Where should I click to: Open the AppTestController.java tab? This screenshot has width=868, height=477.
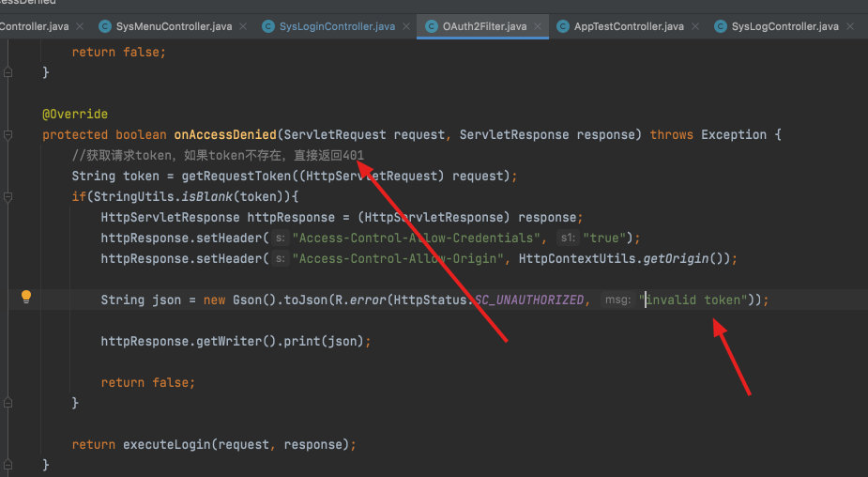click(x=629, y=26)
